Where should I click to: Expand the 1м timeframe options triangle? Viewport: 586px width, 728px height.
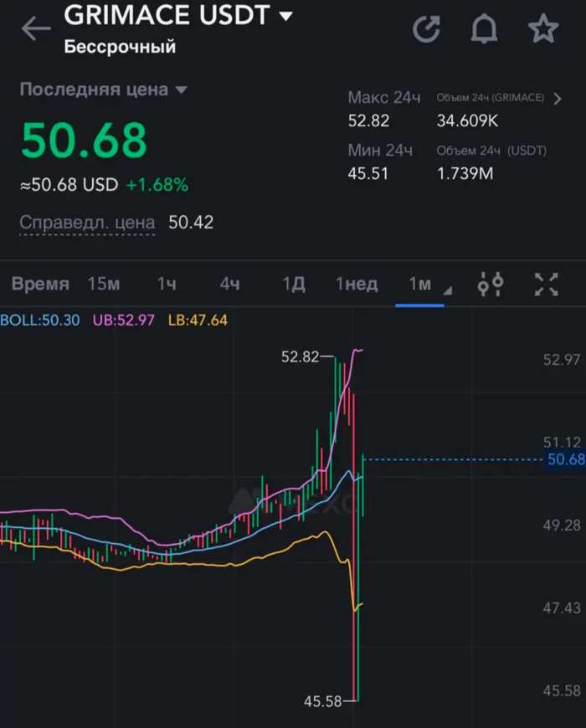(447, 290)
